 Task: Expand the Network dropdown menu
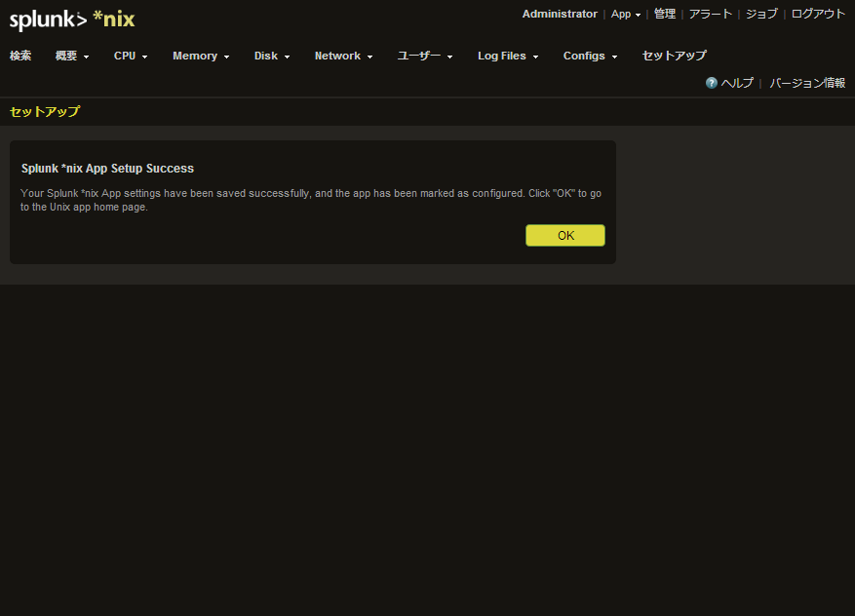(343, 56)
